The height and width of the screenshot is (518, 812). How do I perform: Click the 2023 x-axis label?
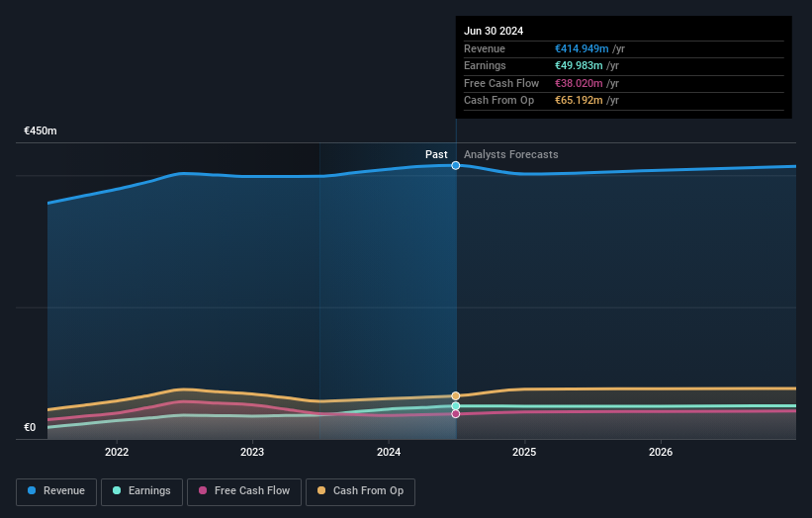(x=252, y=453)
